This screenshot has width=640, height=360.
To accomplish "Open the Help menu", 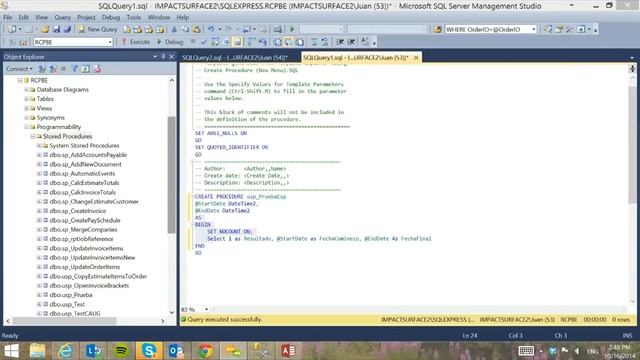I will 182,18.
